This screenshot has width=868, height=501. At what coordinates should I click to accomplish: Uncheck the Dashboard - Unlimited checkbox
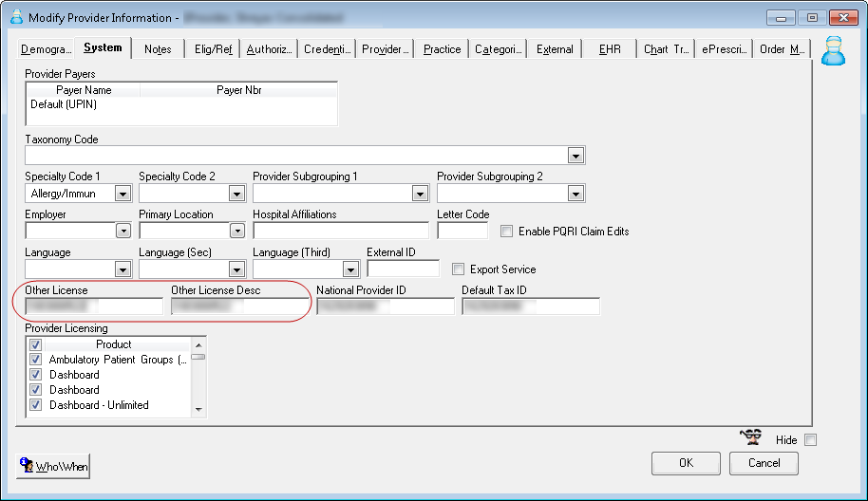tap(36, 405)
